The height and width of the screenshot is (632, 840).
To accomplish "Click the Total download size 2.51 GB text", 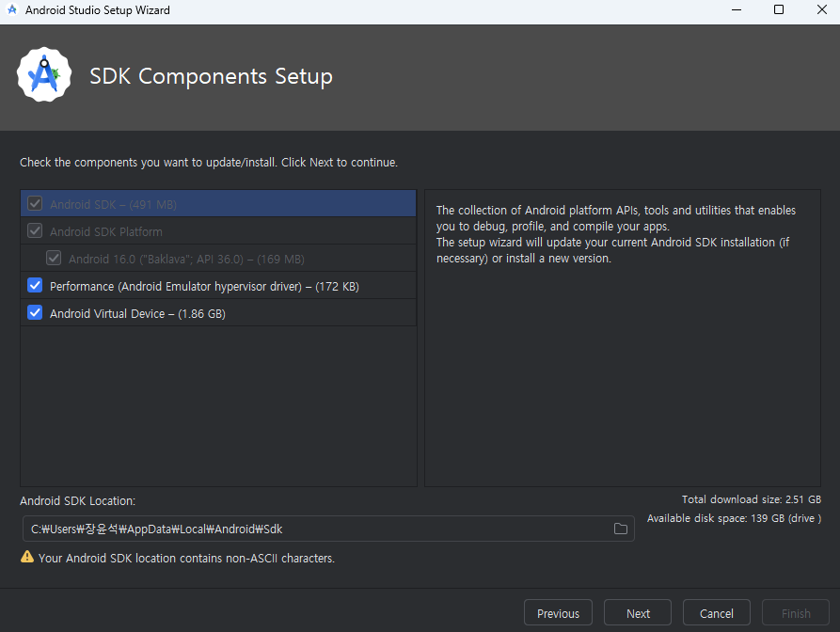I will (751, 499).
